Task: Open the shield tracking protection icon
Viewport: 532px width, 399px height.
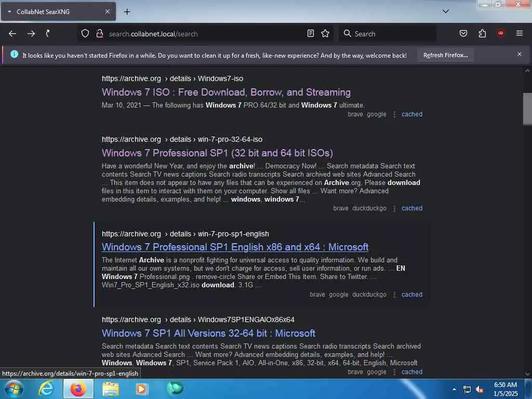Action: coord(85,33)
